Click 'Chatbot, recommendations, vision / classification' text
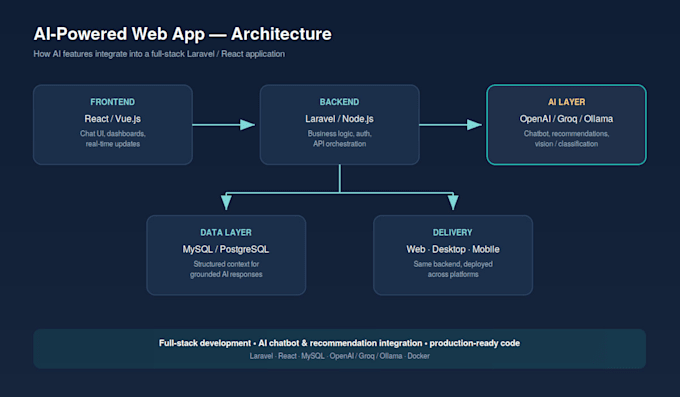This screenshot has height=397, width=680. (x=566, y=139)
